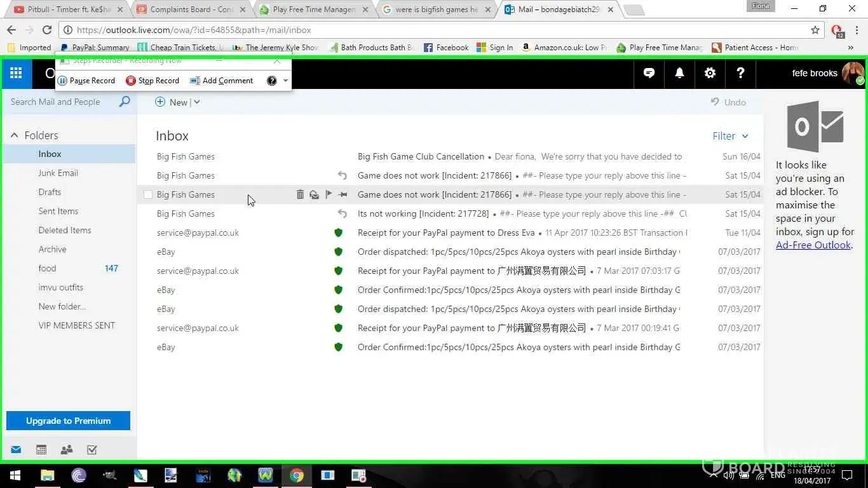Collapse the Folders tree

pyautogui.click(x=15, y=135)
